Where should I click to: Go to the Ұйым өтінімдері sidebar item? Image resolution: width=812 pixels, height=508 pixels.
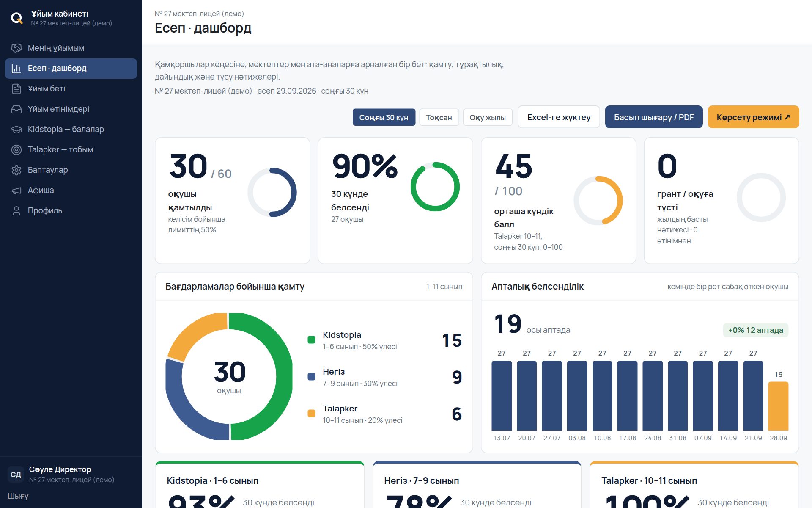71,109
